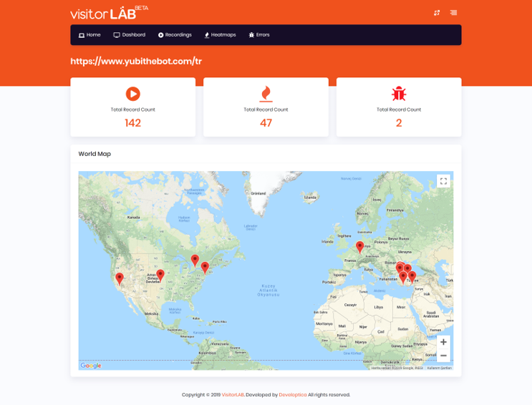Click the 142 recordings count
The width and height of the screenshot is (532, 405).
click(x=133, y=123)
